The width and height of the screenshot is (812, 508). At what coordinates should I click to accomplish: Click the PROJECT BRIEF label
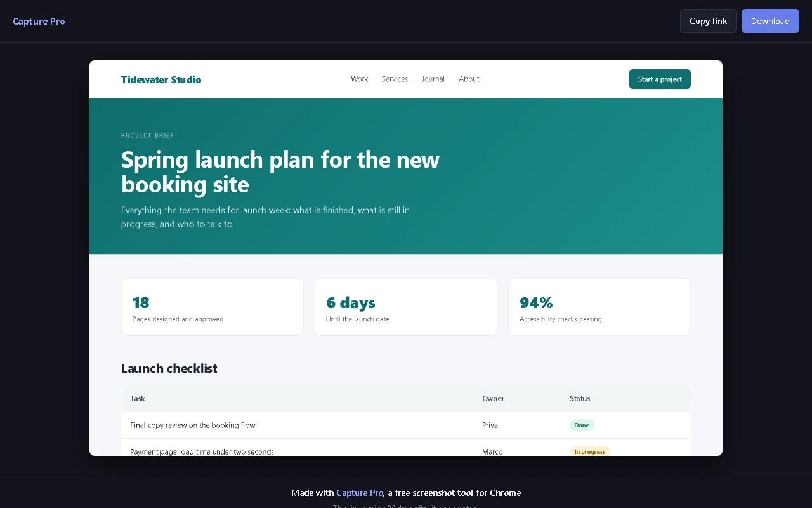tap(147, 135)
